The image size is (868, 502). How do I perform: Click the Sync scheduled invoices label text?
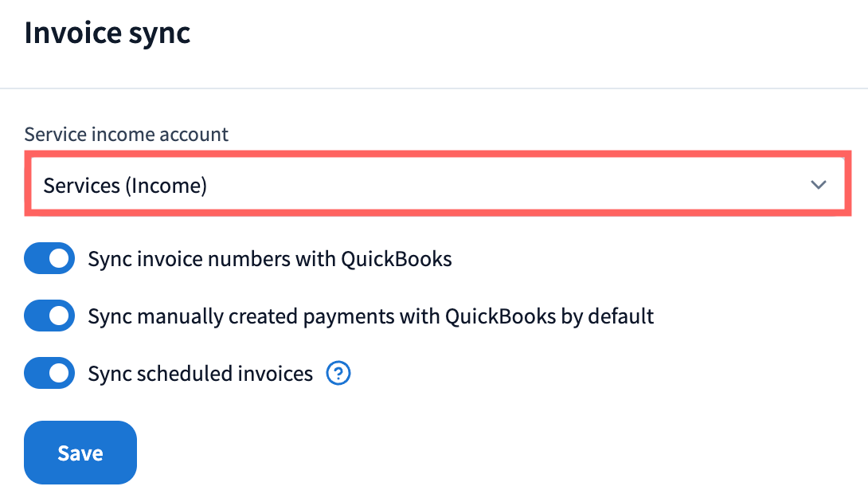(201, 374)
